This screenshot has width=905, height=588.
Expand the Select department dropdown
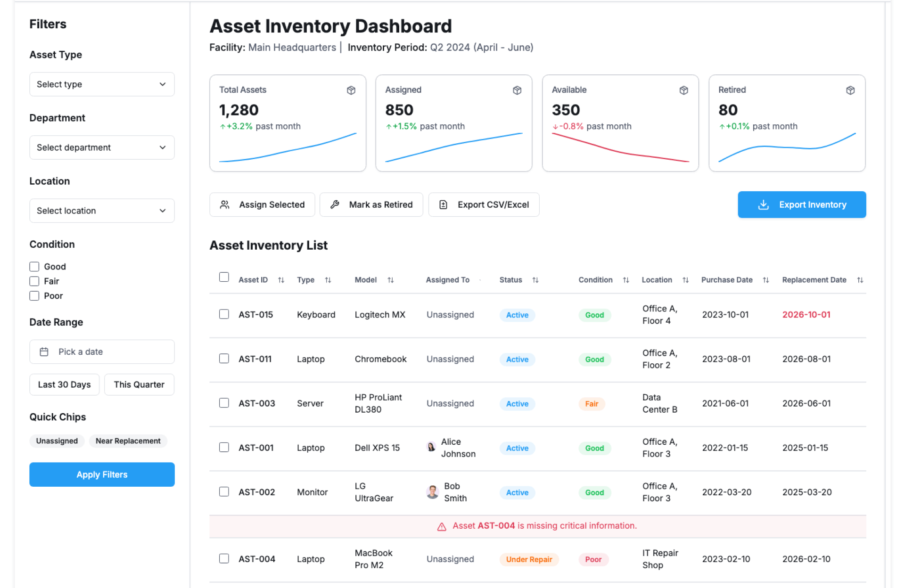click(102, 147)
